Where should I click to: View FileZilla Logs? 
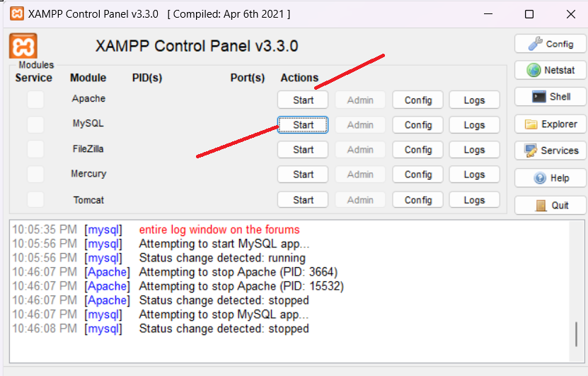point(474,150)
